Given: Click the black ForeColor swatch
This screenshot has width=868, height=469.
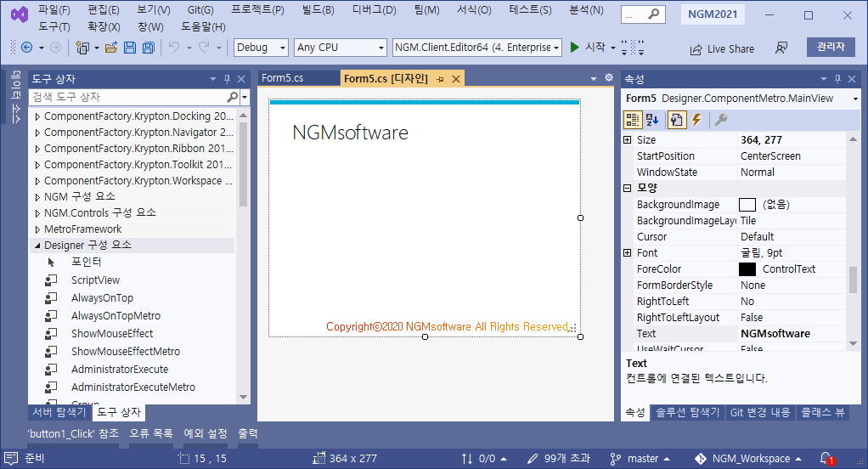Looking at the screenshot, I should click(x=747, y=269).
